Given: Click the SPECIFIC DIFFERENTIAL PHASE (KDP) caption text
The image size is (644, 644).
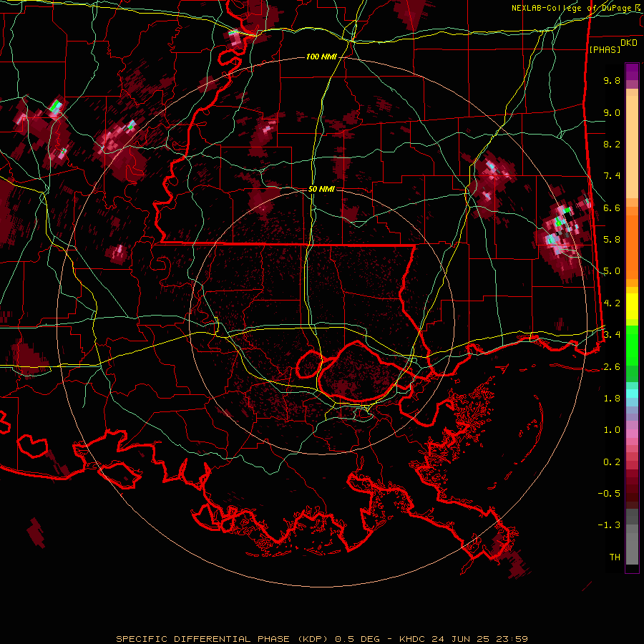Looking at the screenshot, I should pyautogui.click(x=223, y=639).
